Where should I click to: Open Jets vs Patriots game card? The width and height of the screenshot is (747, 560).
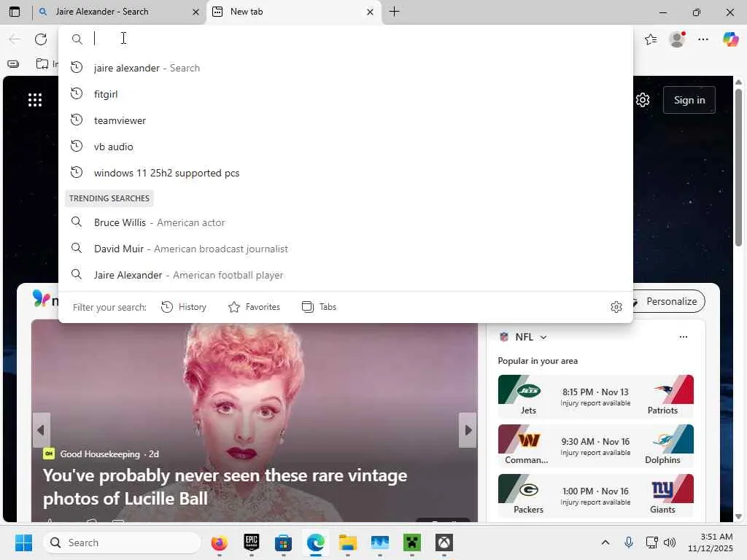[595, 396]
